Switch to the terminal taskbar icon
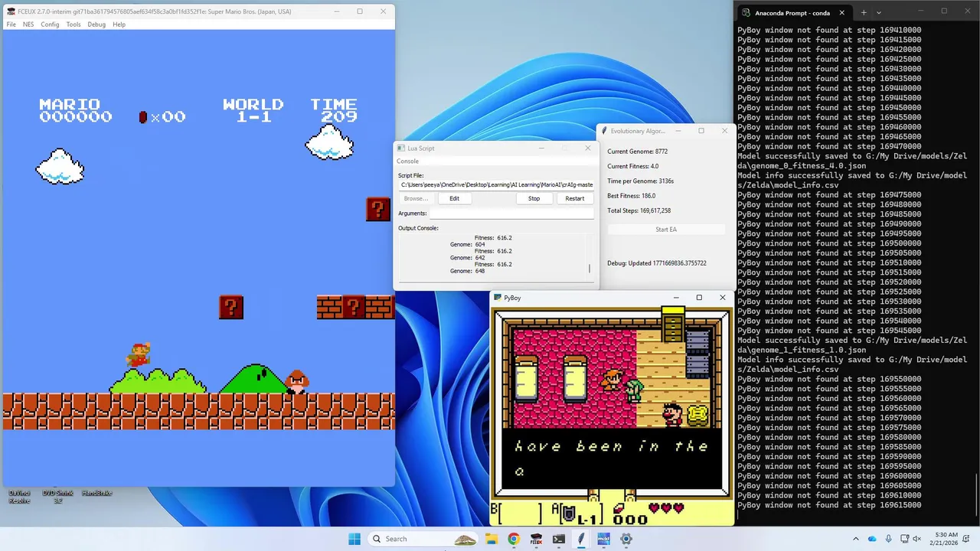The height and width of the screenshot is (551, 980). point(559,539)
